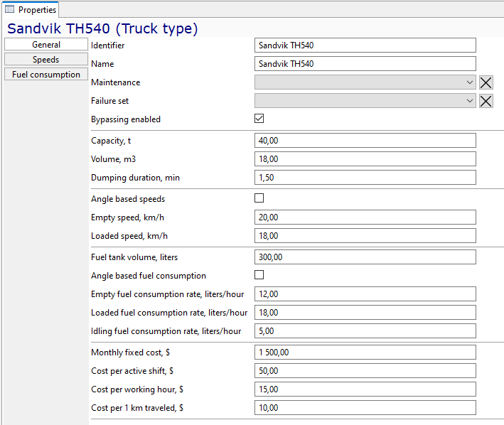Screen dimensions: 504x425
Task: Click the Failure set label
Action: (110, 101)
